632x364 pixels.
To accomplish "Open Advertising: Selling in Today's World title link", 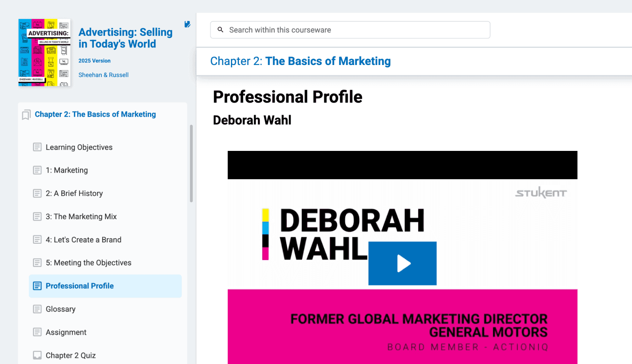I will (x=125, y=38).
